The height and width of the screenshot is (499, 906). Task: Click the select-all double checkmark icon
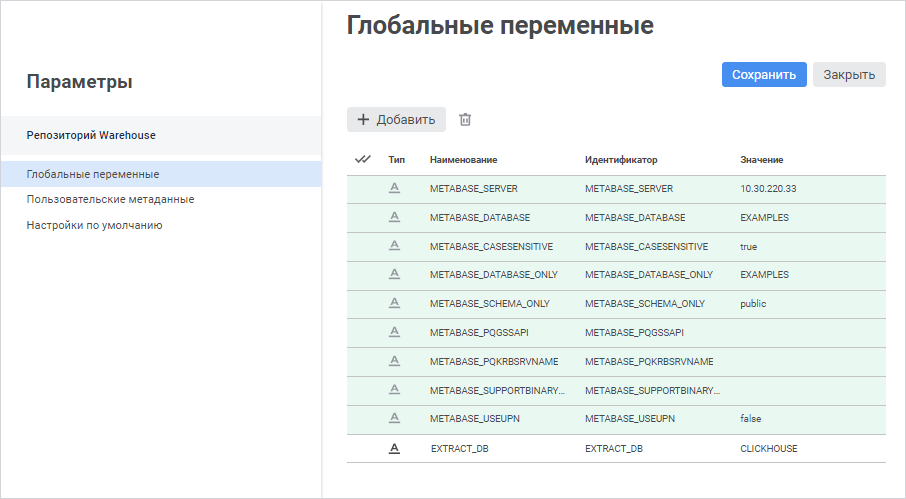tap(363, 159)
